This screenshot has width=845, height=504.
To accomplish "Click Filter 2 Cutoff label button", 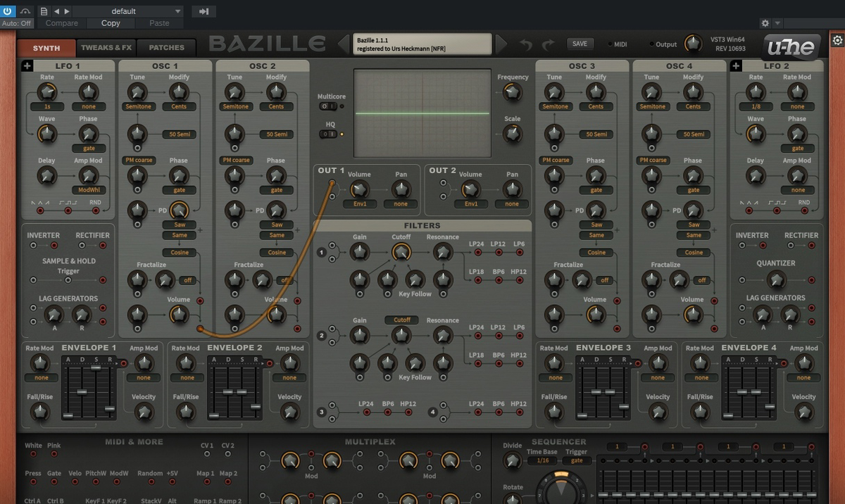I will point(401,320).
